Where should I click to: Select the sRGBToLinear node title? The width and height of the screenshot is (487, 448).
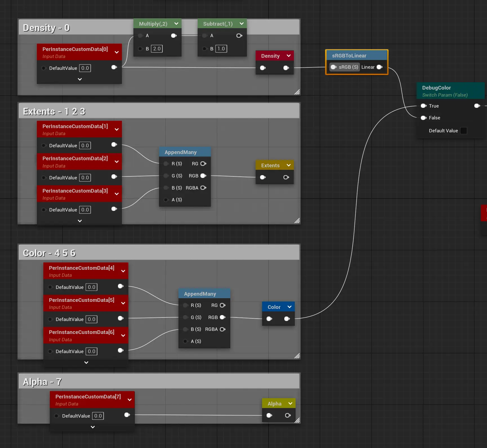click(x=349, y=55)
